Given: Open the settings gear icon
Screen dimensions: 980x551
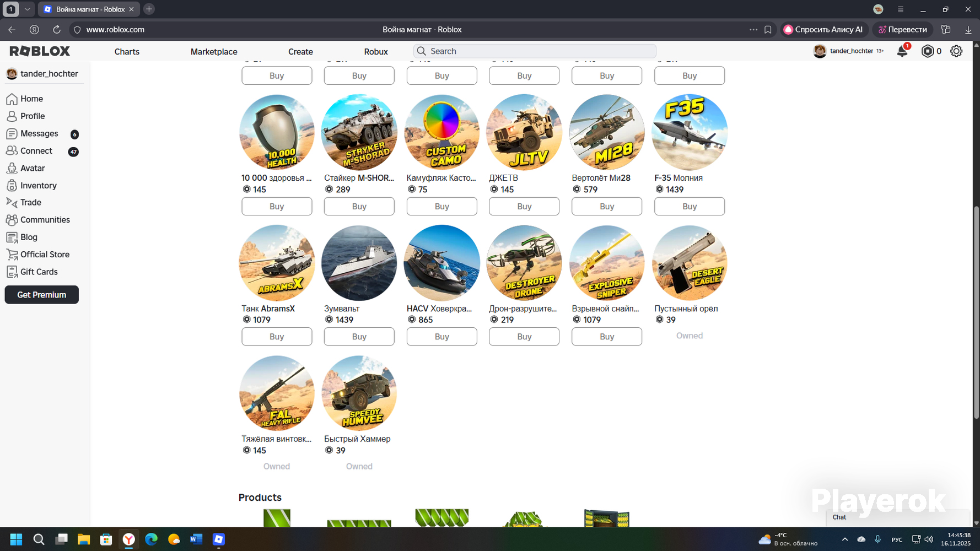Looking at the screenshot, I should pos(956,51).
